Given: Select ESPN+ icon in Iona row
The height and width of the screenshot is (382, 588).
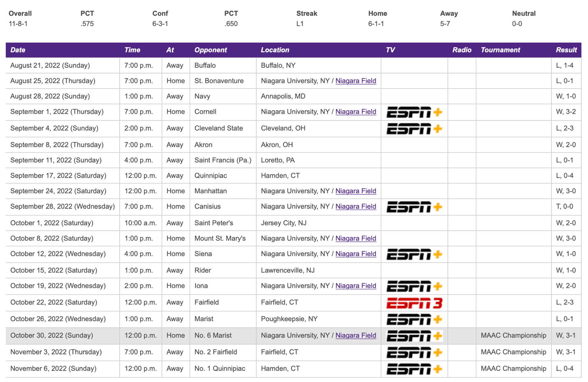Looking at the screenshot, I should pos(414,286).
